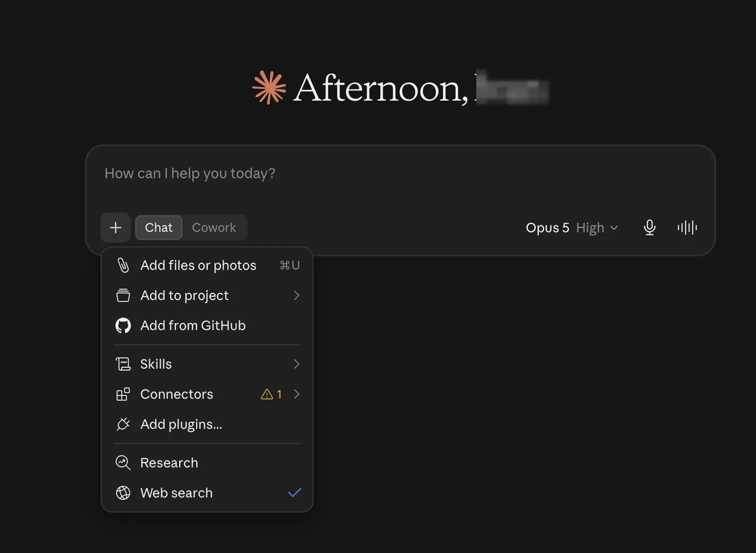The image size is (756, 553).
Task: Expand the Skills submenu arrow
Action: tap(296, 364)
